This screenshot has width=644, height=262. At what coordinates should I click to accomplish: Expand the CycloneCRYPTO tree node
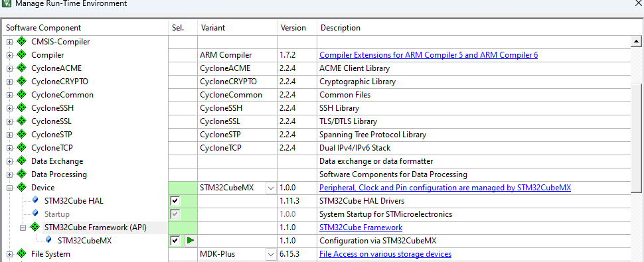10,82
